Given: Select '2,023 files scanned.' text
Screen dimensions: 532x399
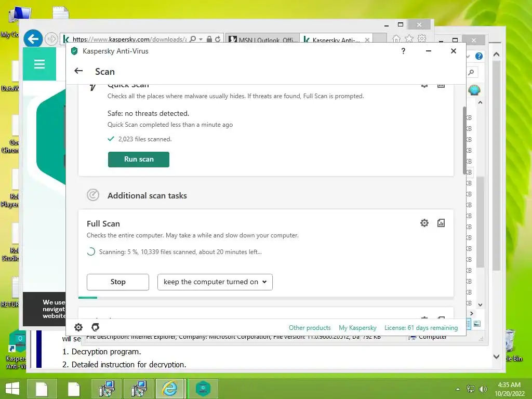Looking at the screenshot, I should click(145, 139).
